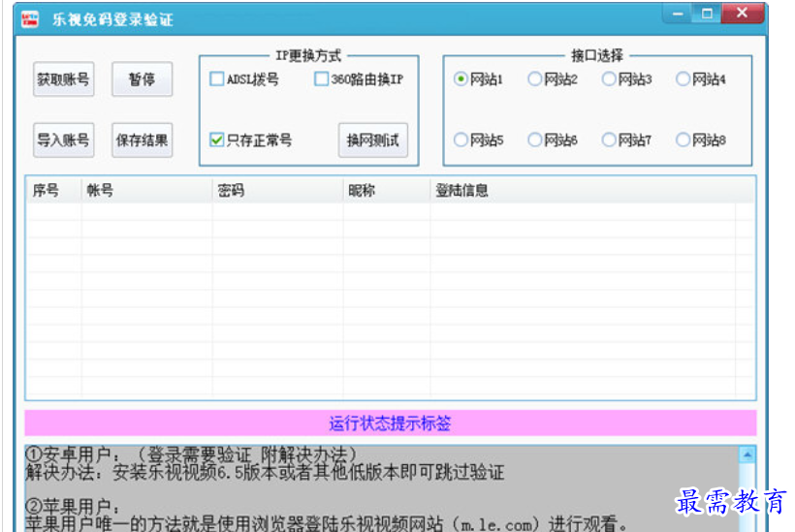Click the 昵称 column header
Image resolution: width=795 pixels, height=532 pixels.
(386, 191)
